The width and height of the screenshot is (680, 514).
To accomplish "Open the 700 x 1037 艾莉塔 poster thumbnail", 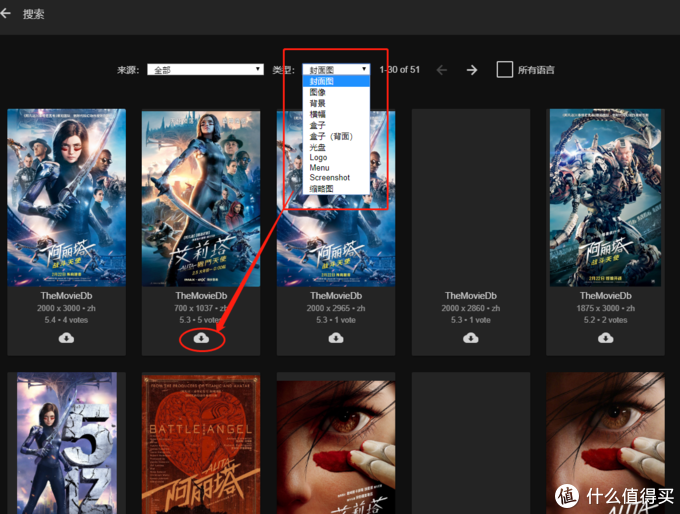I will pos(201,197).
